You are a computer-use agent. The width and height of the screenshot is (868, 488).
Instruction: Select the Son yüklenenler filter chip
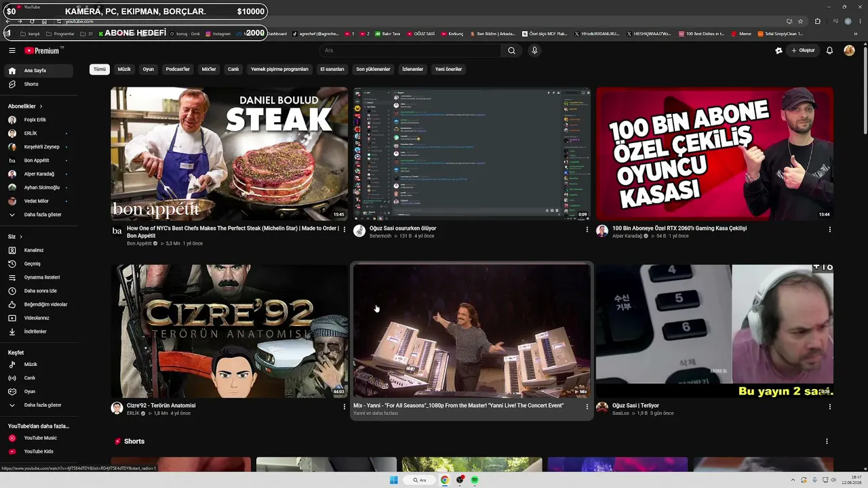373,69
